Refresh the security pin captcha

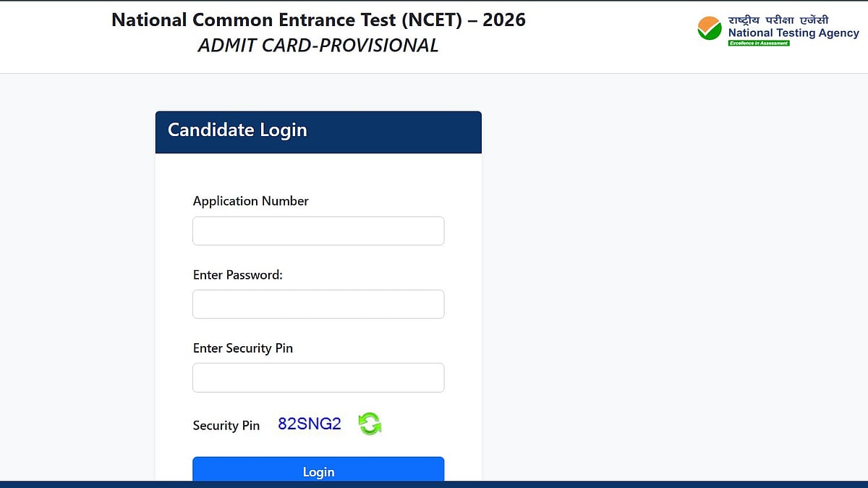coord(370,424)
